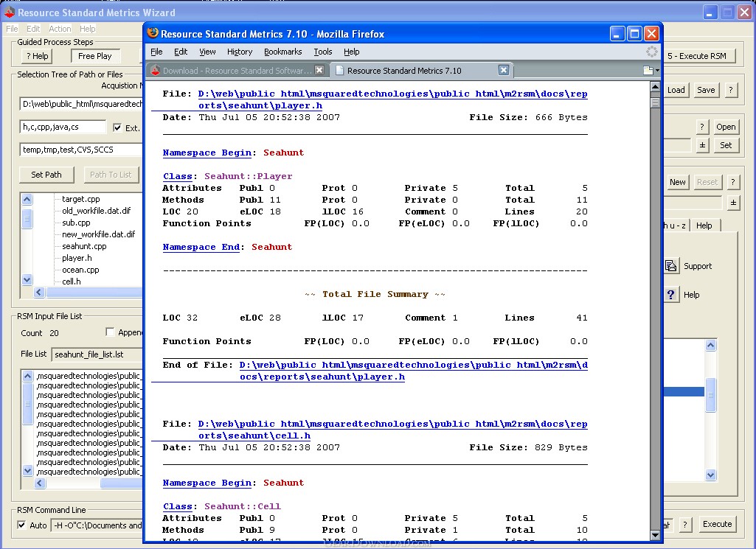Select player.h in the file tree
756x549 pixels.
(77, 258)
